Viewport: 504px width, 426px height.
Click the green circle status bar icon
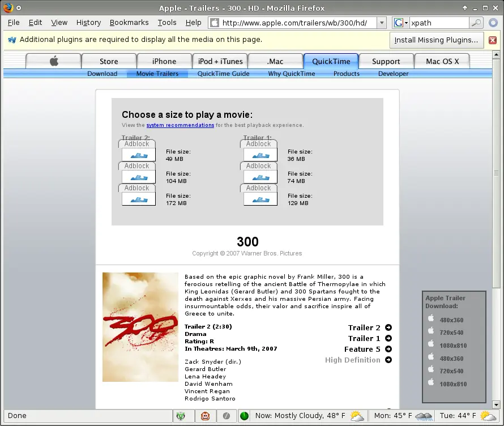244,416
